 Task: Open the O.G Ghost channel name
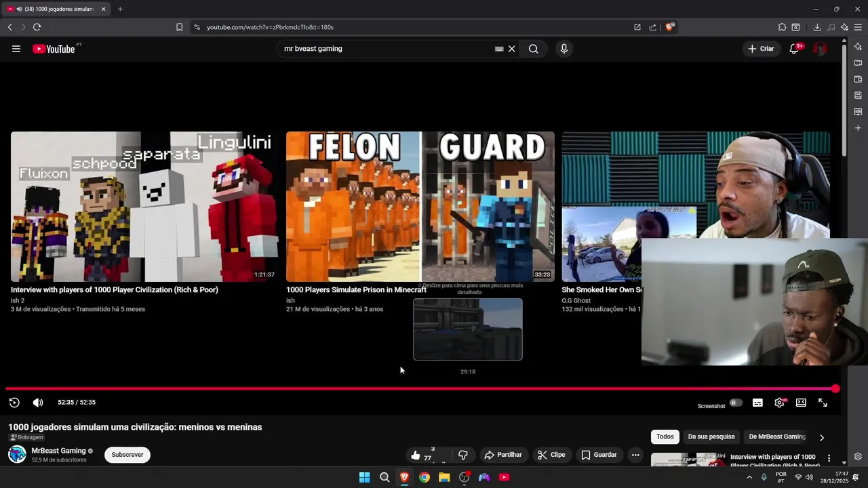[x=576, y=301]
